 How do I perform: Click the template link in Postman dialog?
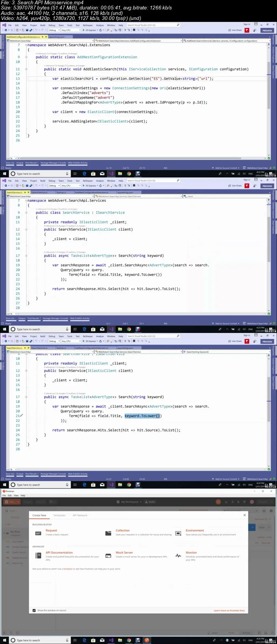[68, 569]
